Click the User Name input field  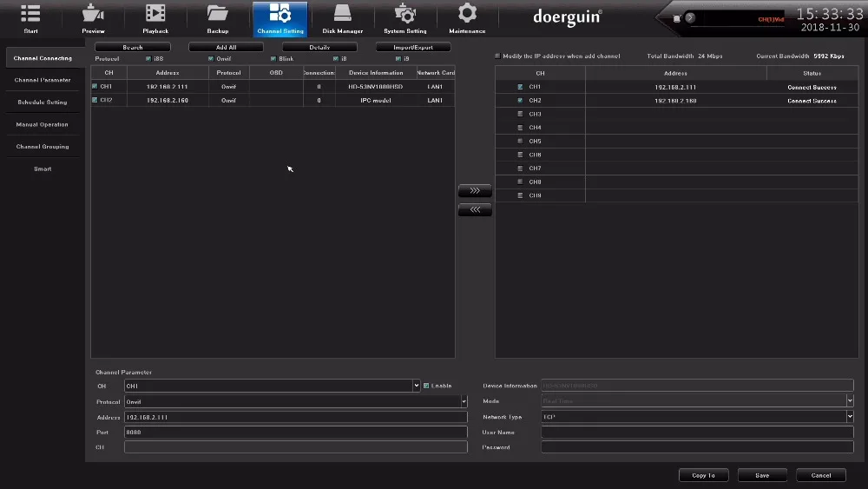click(697, 432)
